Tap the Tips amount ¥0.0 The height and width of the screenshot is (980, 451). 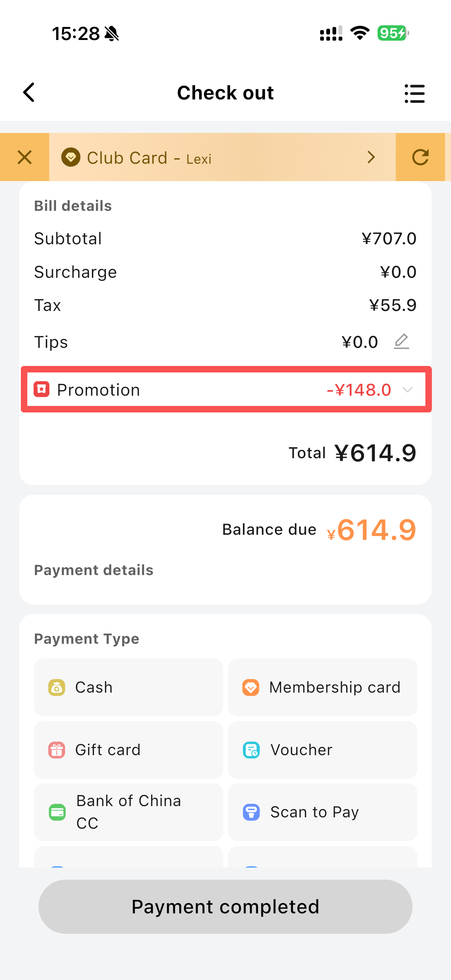pos(359,342)
